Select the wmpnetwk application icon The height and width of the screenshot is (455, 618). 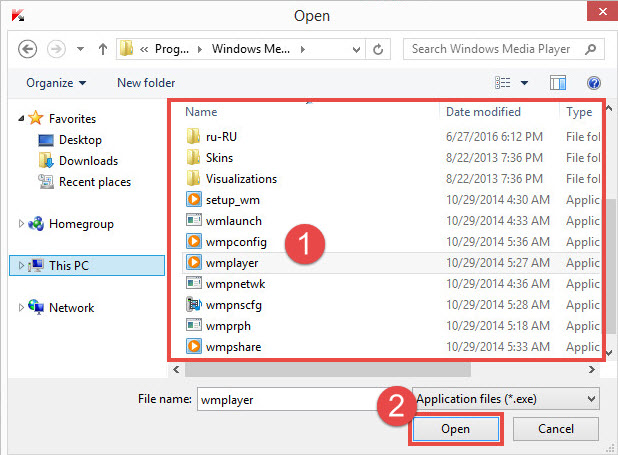click(194, 283)
